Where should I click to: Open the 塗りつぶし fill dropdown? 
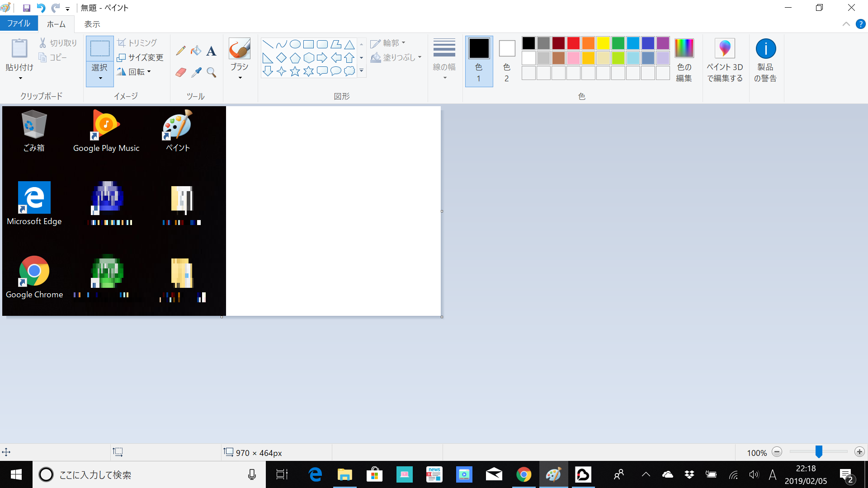(396, 57)
